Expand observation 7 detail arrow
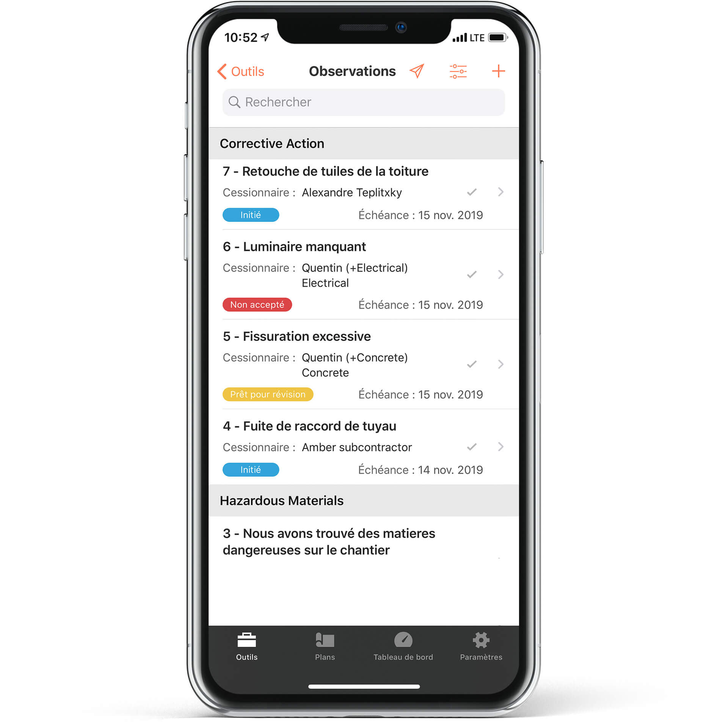 (502, 193)
